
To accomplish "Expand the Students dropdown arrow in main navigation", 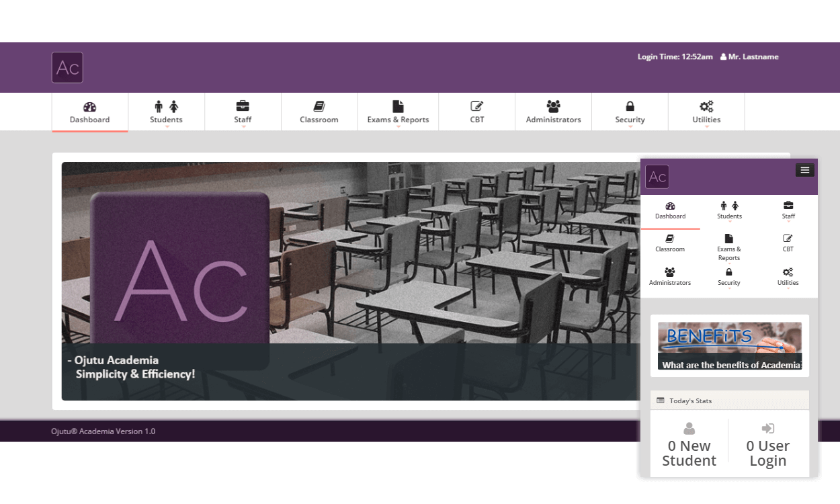I will (x=167, y=126).
